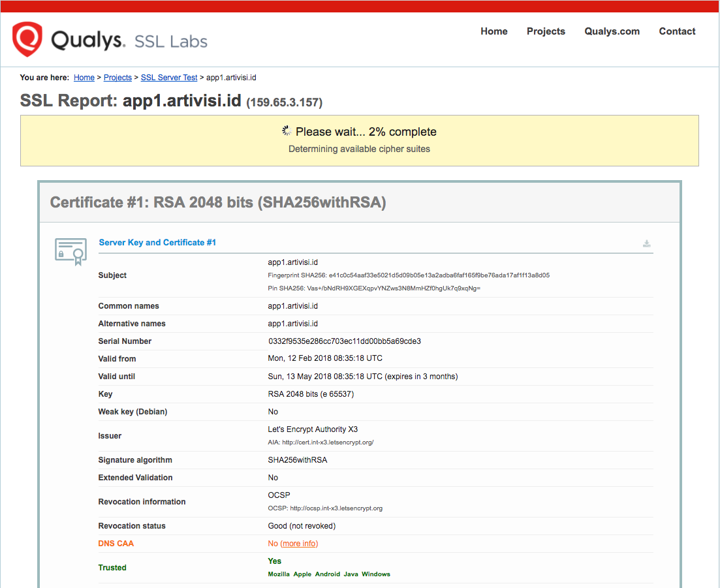Follow the SSL Server Test breadcrumb link

coord(169,78)
